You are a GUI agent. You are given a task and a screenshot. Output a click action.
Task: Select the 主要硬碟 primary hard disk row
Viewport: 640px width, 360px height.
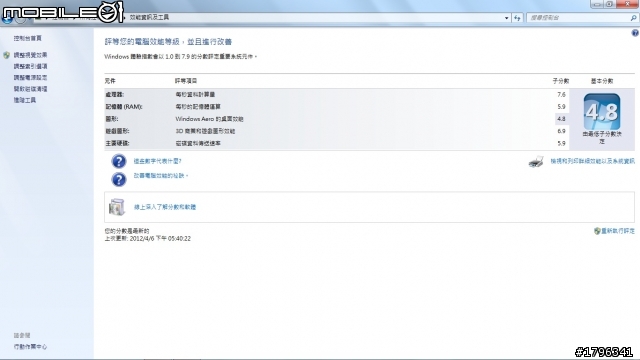(337, 144)
